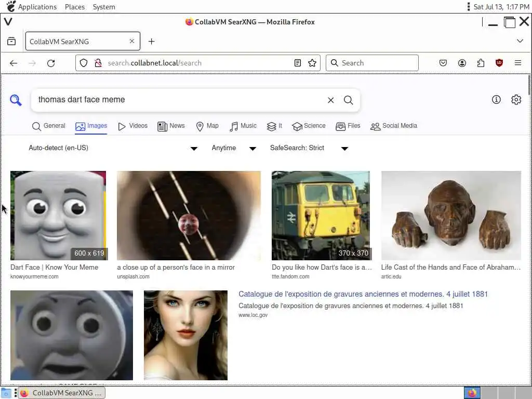Open the System menu
Screen dimensions: 532x399
click(x=104, y=7)
